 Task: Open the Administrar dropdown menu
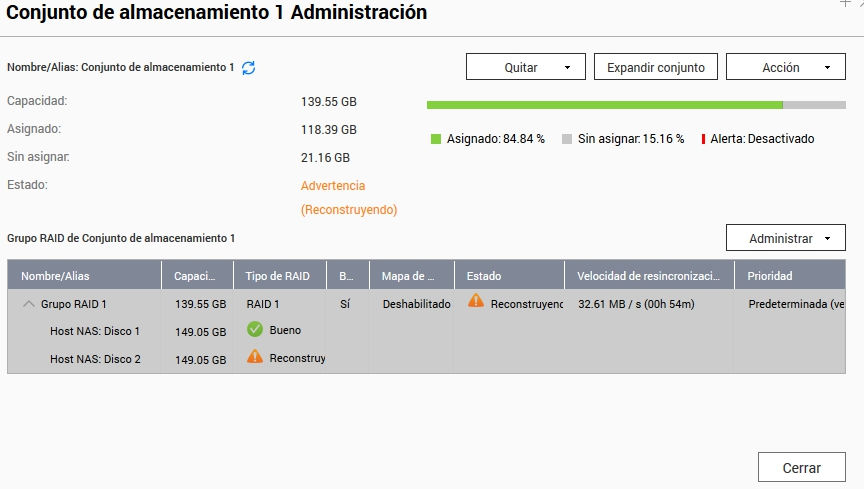[x=786, y=238]
